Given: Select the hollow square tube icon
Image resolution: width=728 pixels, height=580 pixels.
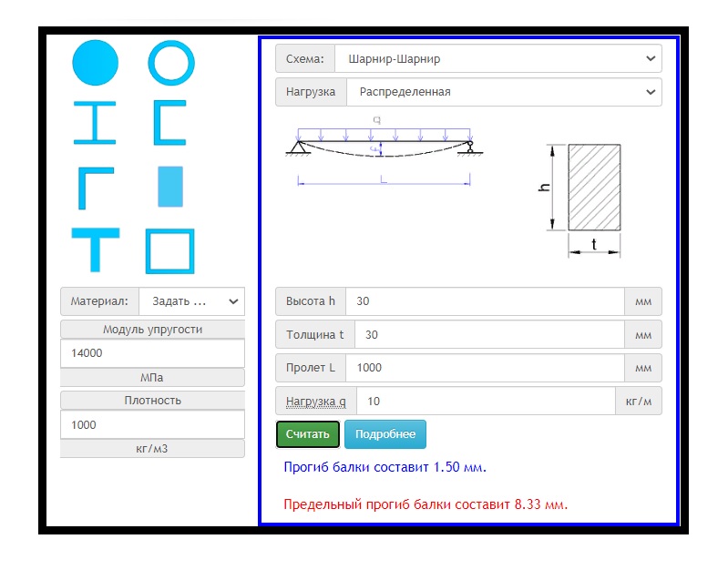Looking at the screenshot, I should (x=170, y=250).
